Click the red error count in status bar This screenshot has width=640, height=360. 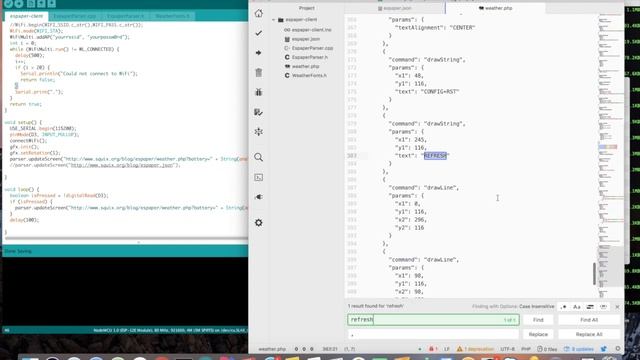coord(433,349)
